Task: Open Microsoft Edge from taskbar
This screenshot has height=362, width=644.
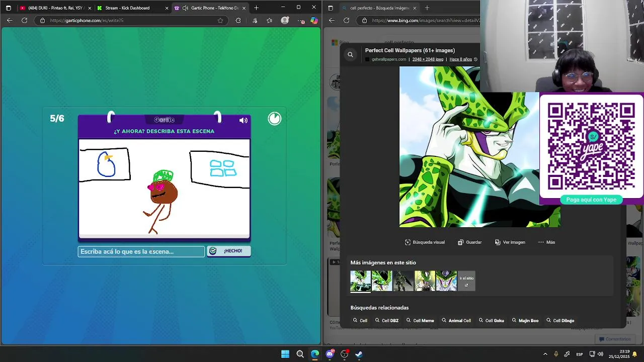Action: (x=314, y=354)
